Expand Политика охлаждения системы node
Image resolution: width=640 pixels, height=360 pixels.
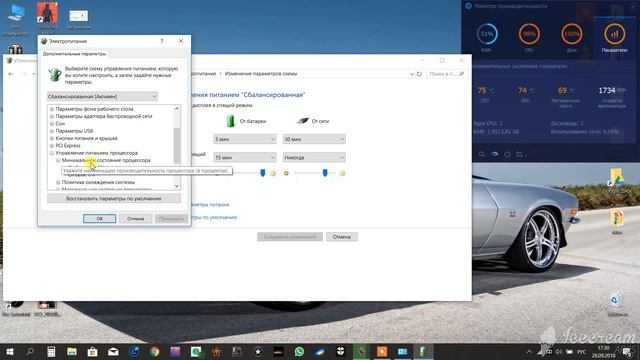tap(58, 182)
